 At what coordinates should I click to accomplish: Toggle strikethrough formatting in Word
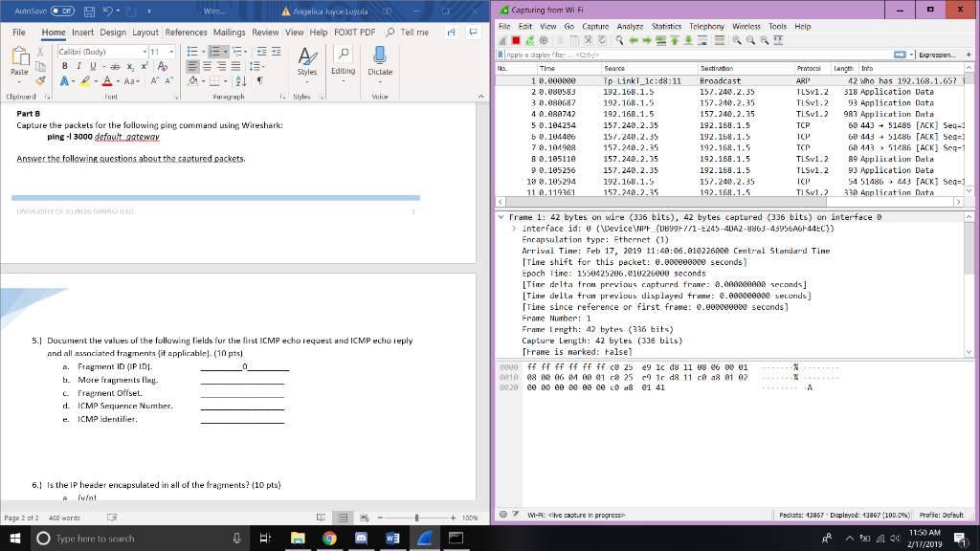(115, 66)
